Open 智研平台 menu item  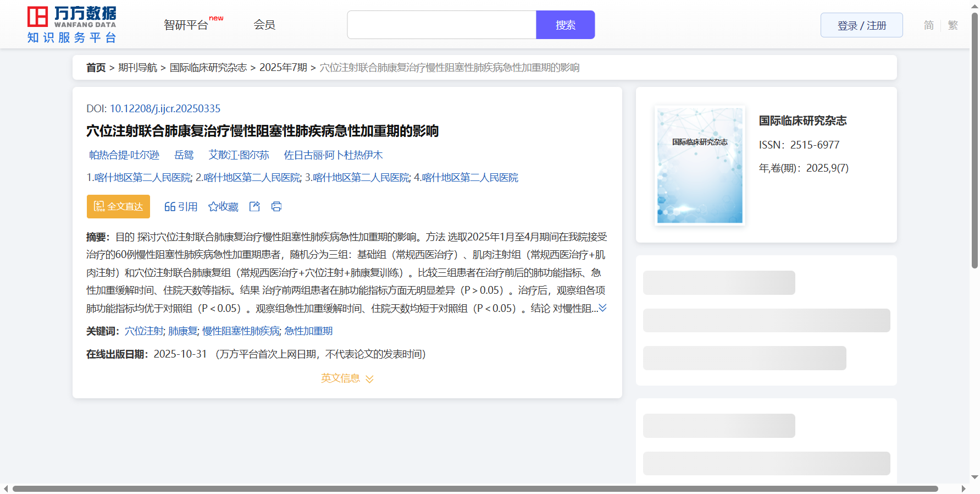tap(186, 25)
